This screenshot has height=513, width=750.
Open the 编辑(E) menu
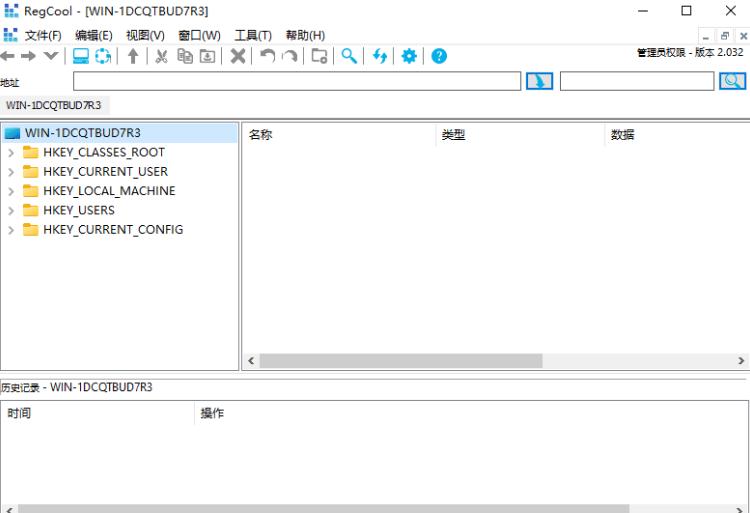coord(94,35)
